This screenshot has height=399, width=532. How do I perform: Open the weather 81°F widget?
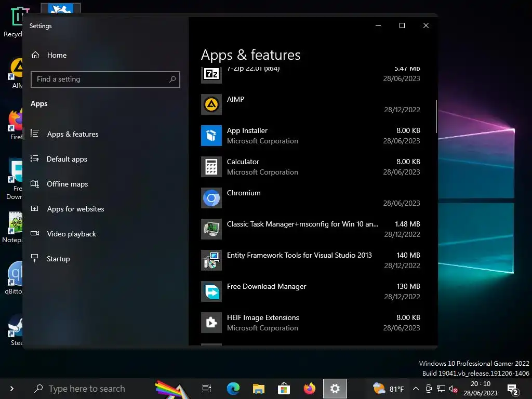click(388, 389)
